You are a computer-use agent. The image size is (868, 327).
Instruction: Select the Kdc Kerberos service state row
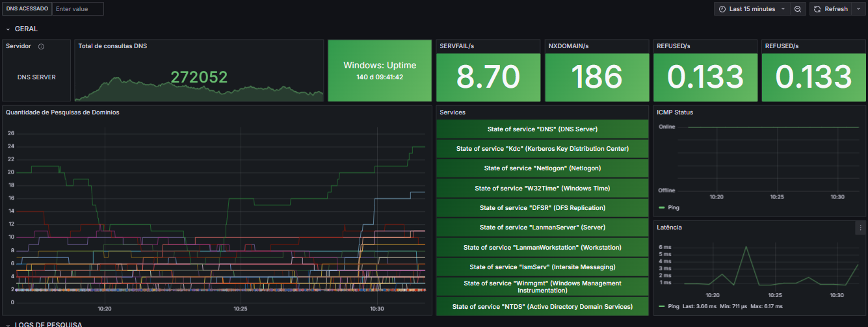(542, 149)
